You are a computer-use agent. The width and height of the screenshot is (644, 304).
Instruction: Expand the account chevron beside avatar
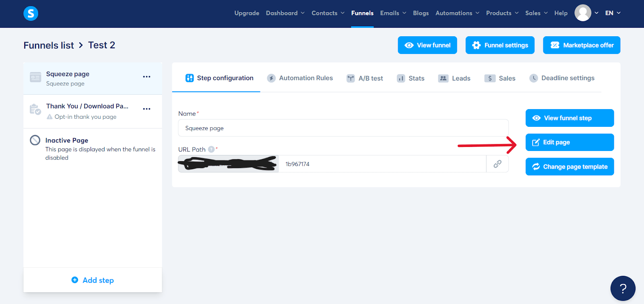597,13
